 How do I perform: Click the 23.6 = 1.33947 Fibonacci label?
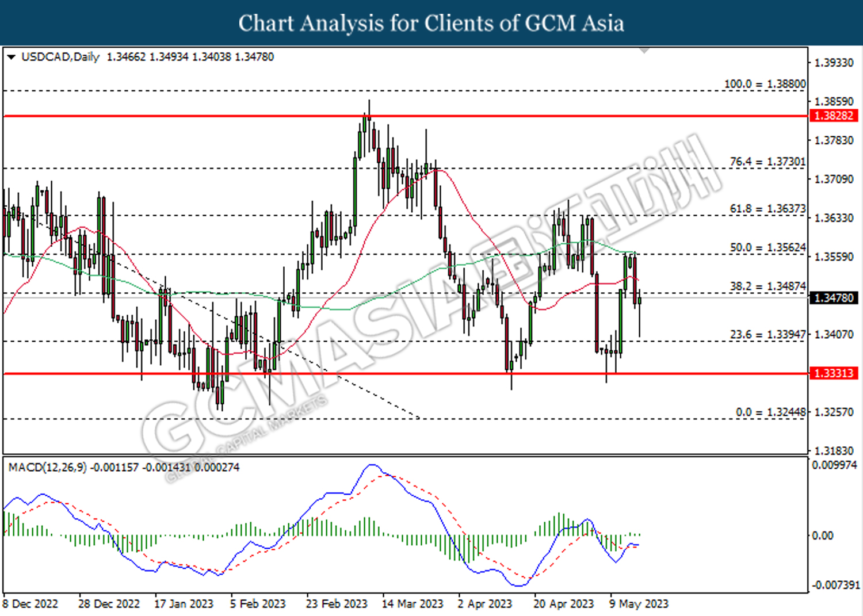click(767, 334)
